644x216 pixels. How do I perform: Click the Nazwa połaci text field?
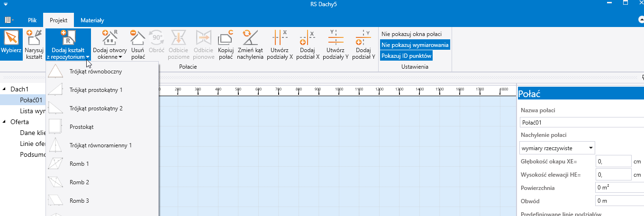(x=581, y=123)
